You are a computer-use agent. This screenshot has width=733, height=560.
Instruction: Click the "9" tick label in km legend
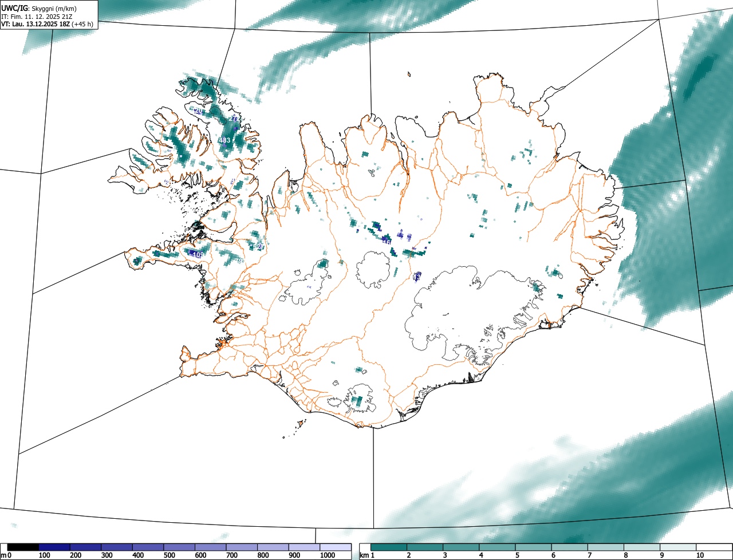662,555
